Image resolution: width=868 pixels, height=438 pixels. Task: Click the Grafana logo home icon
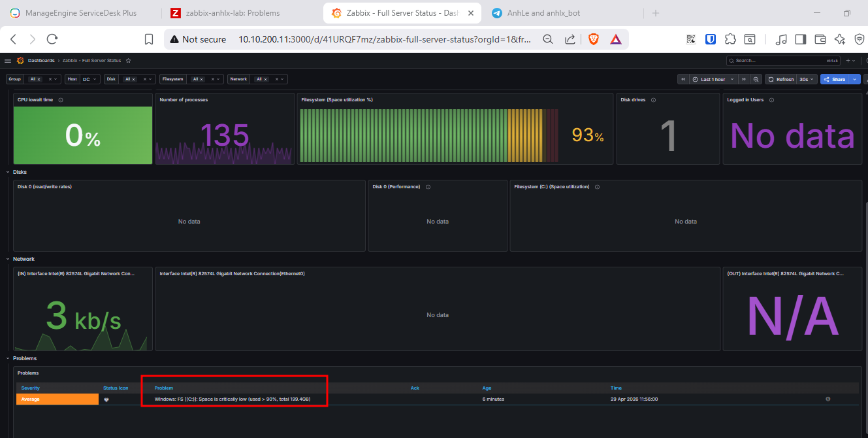(x=20, y=61)
